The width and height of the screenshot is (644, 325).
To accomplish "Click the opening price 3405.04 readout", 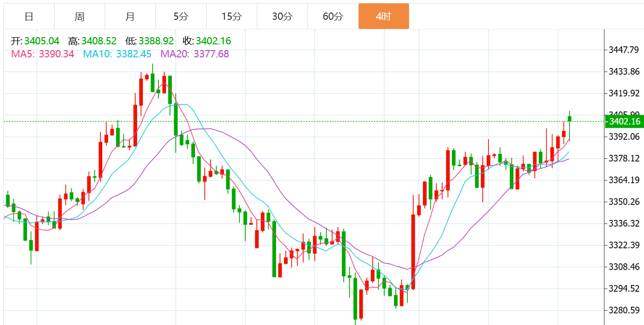I will [42, 41].
